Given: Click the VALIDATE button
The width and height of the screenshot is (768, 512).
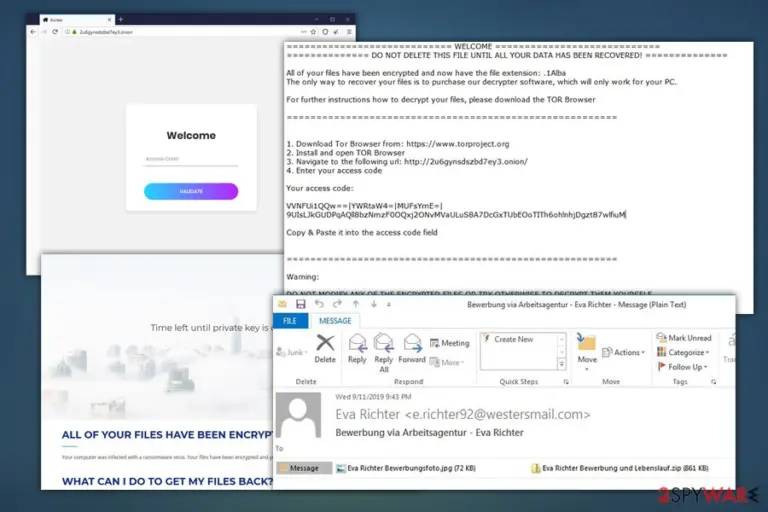Looking at the screenshot, I should [x=191, y=192].
